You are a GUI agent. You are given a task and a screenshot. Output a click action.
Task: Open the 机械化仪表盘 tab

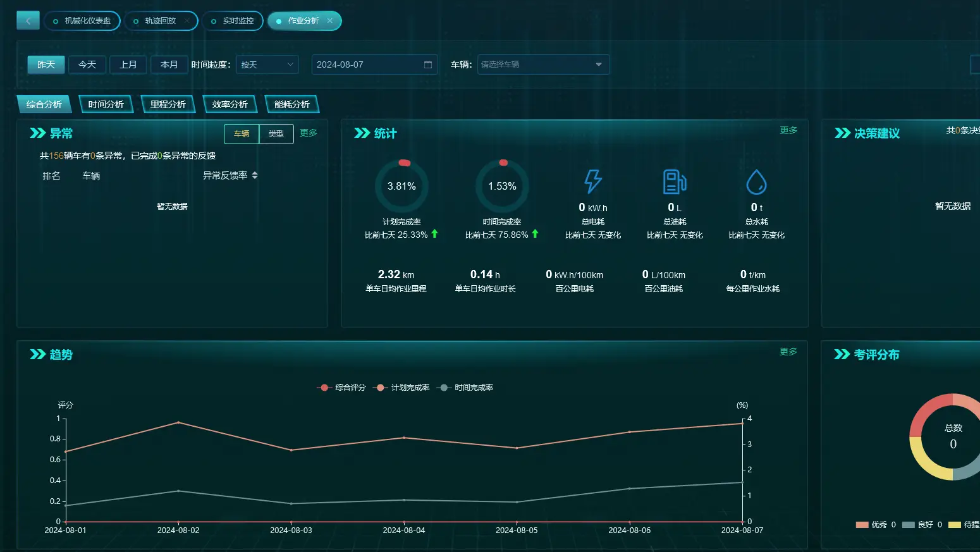tap(82, 21)
